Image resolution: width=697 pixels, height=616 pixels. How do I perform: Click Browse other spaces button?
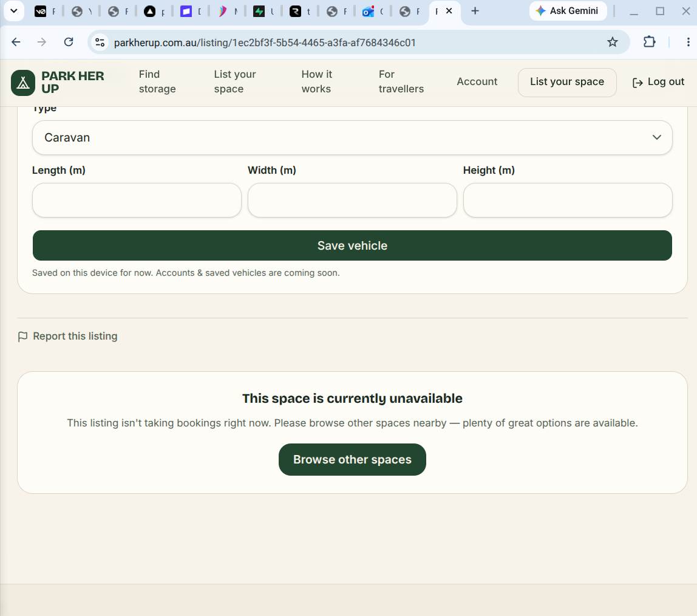tap(352, 459)
